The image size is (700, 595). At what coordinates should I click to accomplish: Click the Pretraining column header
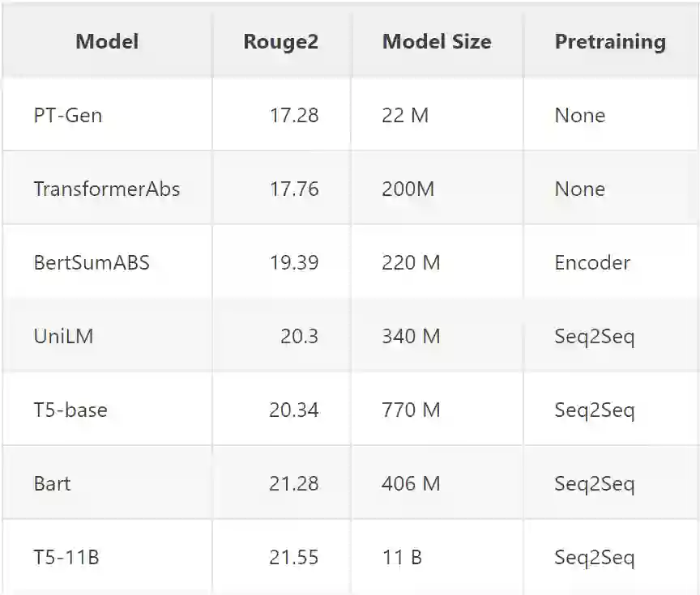[610, 42]
